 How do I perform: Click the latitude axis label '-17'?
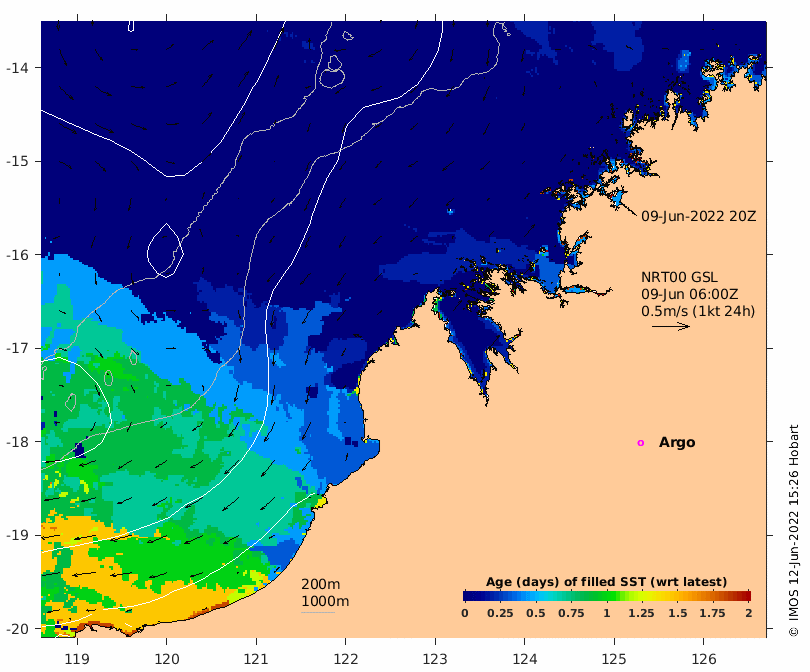(17, 348)
